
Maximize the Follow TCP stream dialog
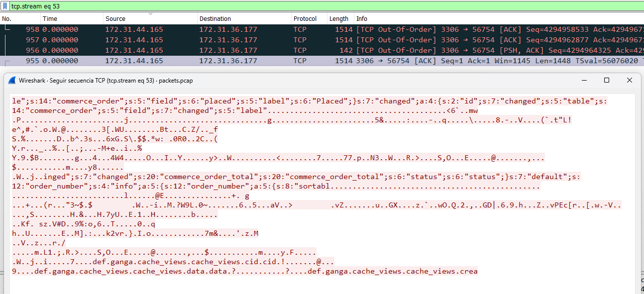click(606, 80)
